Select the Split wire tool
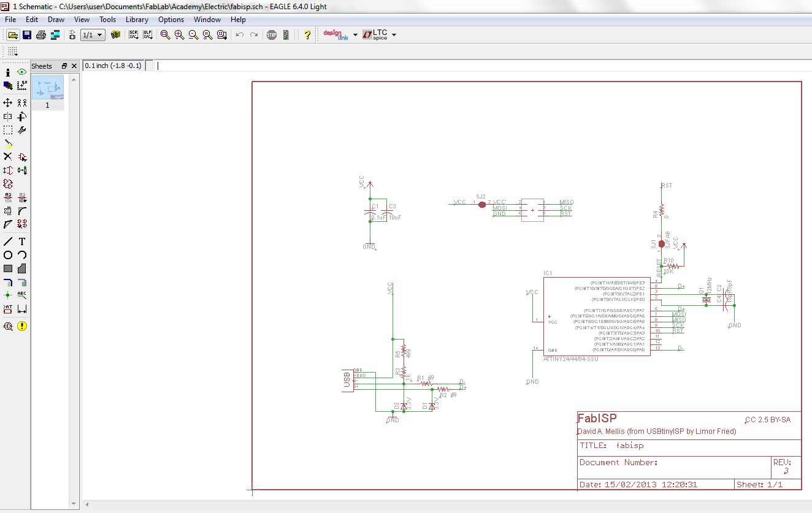Viewport: 812px width, 513px height. click(8, 224)
